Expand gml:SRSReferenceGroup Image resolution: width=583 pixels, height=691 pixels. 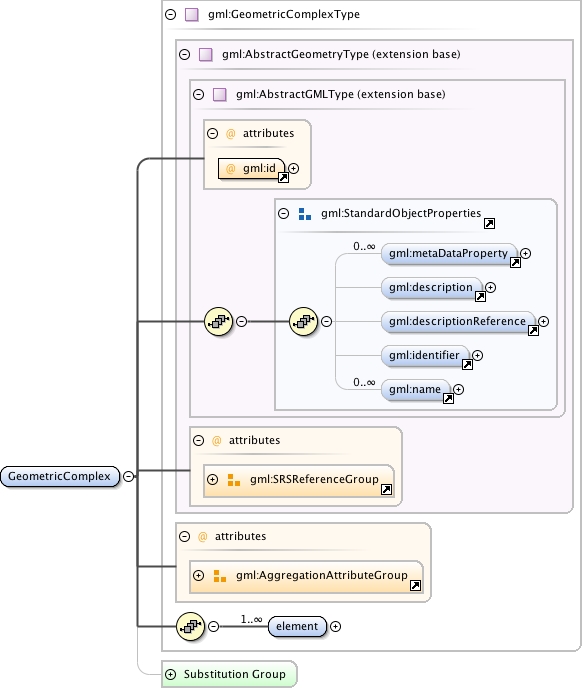point(213,479)
